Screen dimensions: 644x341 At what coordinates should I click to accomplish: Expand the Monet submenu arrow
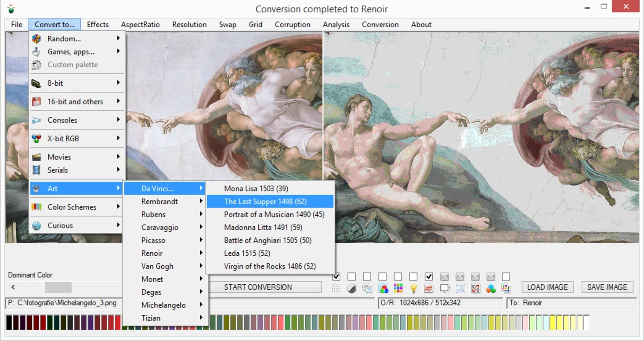tap(201, 279)
